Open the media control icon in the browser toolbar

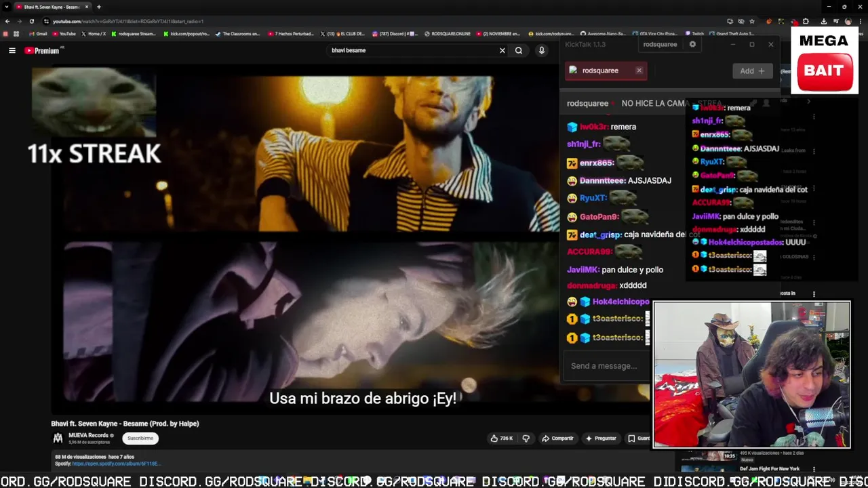836,21
